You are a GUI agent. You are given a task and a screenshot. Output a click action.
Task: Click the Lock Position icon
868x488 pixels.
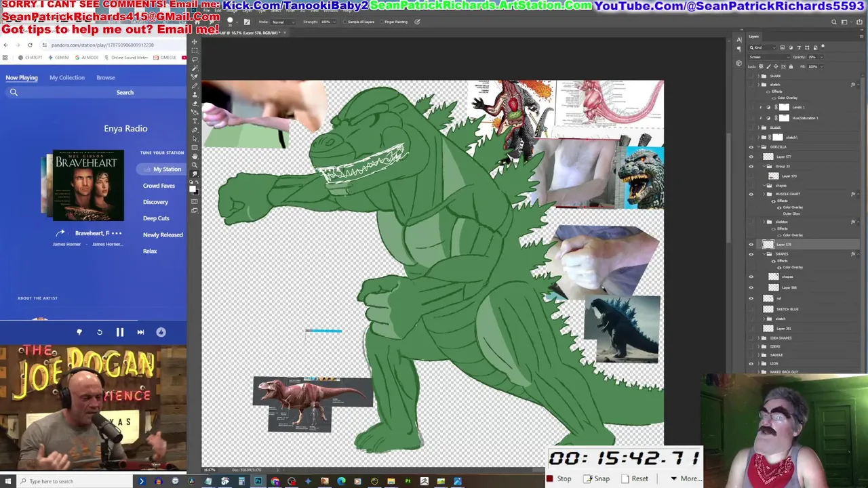776,66
